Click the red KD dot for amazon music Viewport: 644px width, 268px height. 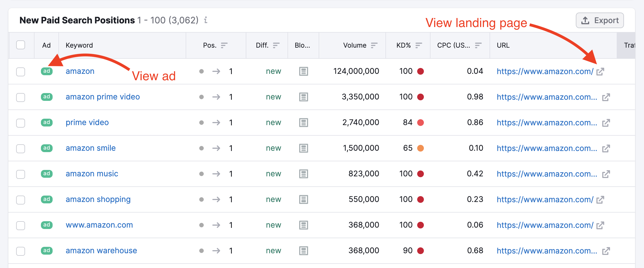(421, 174)
